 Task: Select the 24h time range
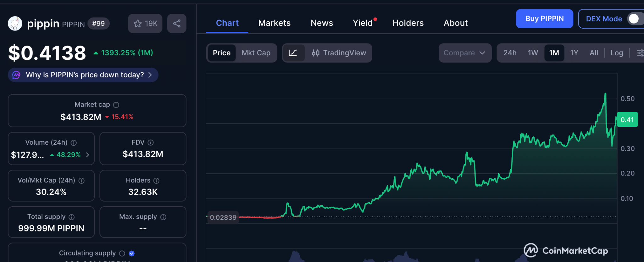click(510, 53)
